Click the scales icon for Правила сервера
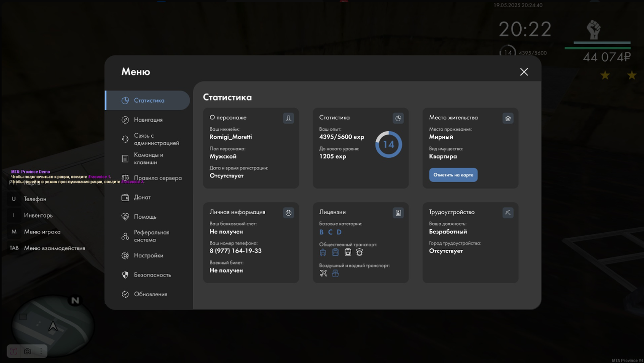Image resolution: width=644 pixels, height=363 pixels. pos(125,178)
